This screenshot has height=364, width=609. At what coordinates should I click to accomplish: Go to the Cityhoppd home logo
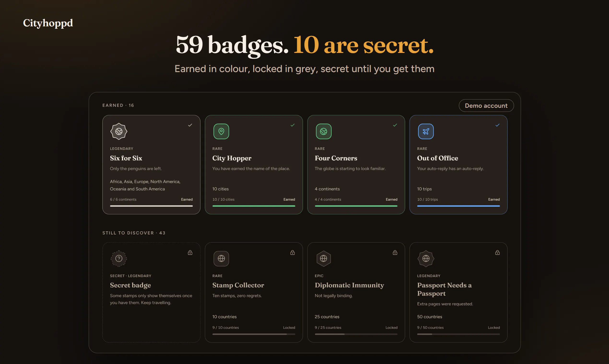48,23
